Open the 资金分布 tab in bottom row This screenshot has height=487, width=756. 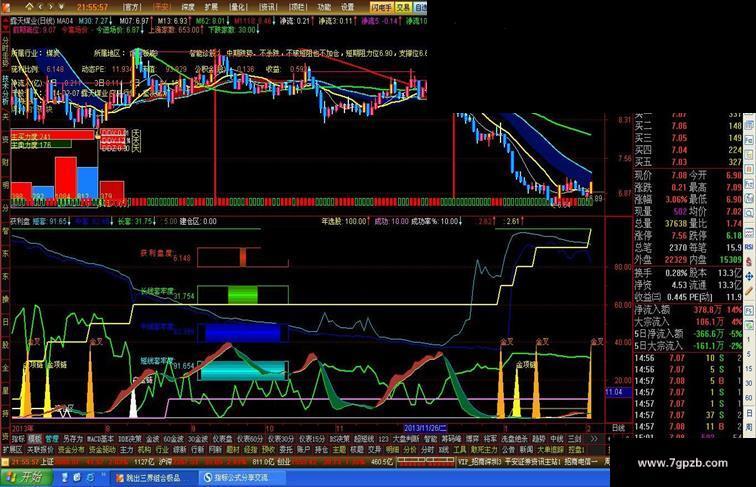tap(70, 449)
